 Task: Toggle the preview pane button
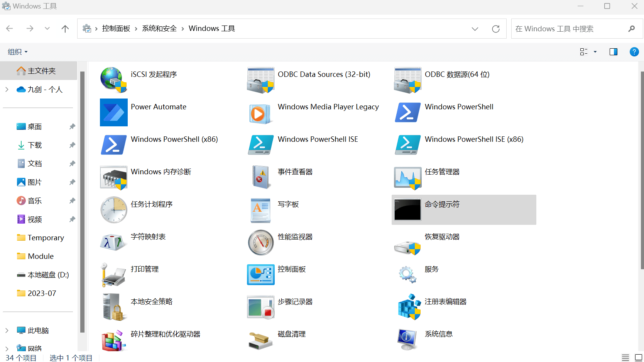pyautogui.click(x=613, y=52)
